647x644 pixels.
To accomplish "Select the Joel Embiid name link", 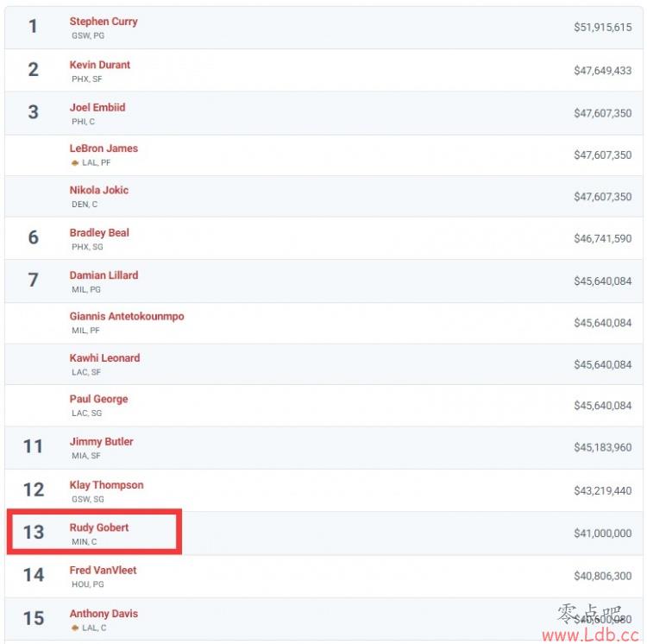I will [97, 107].
